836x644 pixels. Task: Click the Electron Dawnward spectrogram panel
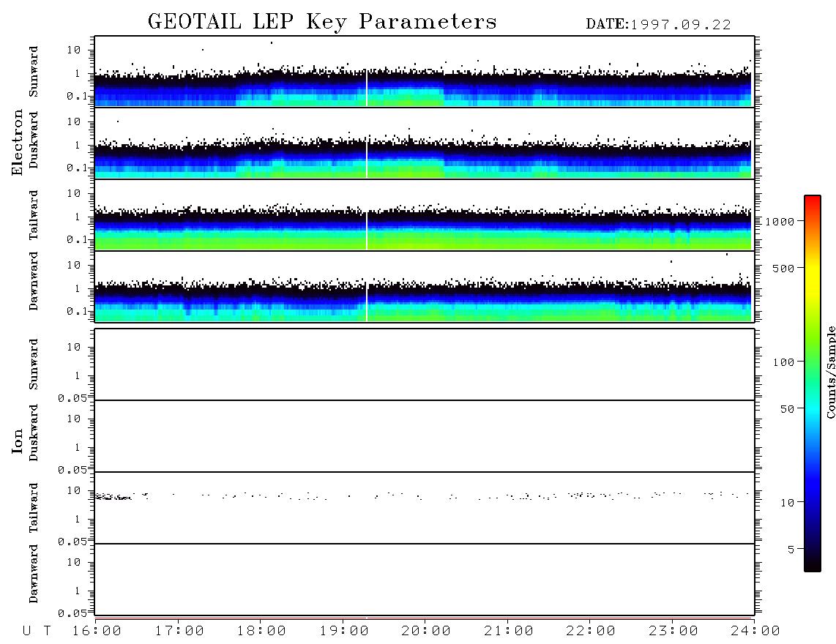(x=425, y=286)
